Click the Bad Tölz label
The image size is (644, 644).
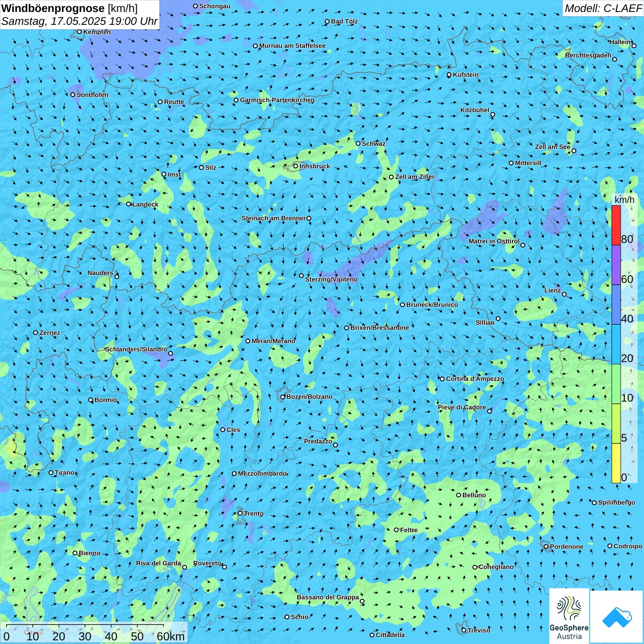point(345,21)
